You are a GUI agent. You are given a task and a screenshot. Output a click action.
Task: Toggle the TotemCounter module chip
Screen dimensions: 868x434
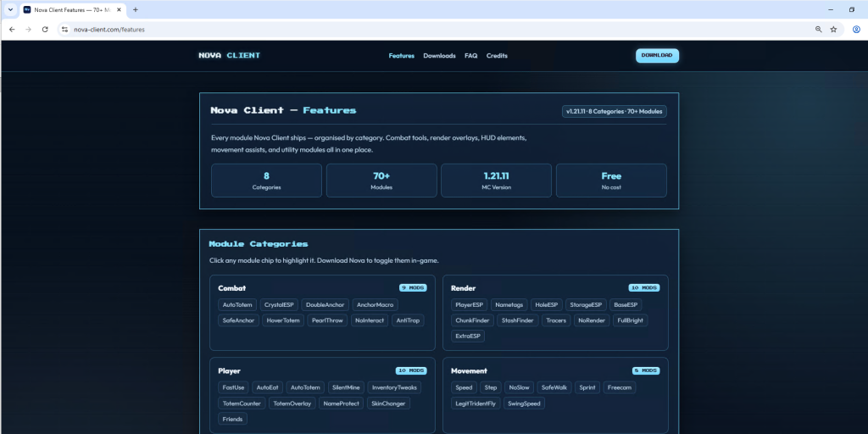[x=242, y=403]
